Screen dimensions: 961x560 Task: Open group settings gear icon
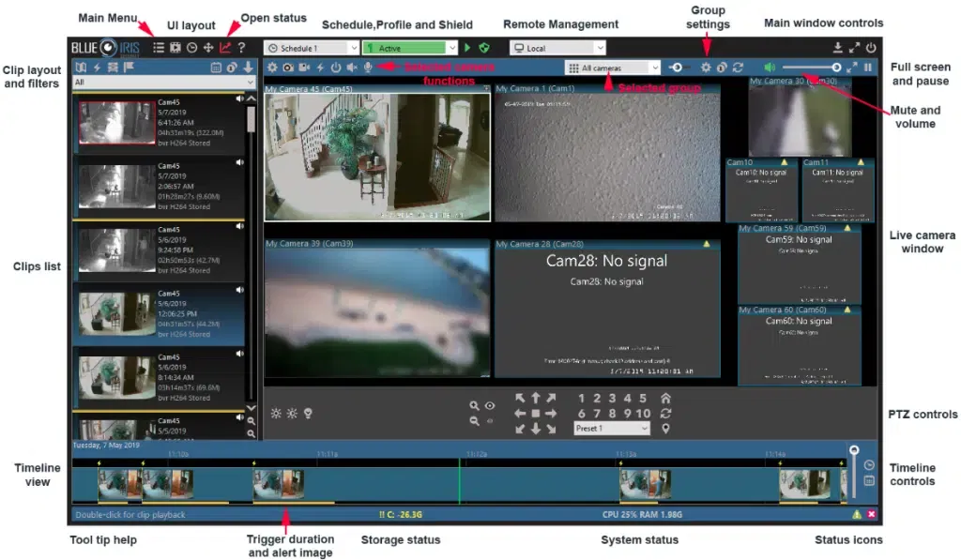pos(706,68)
